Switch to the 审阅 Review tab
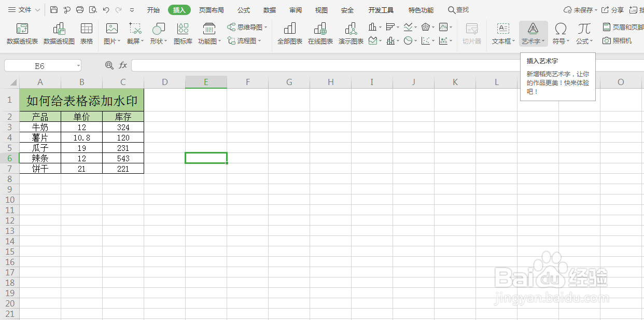Viewport: 644px width, 320px height. [x=296, y=10]
